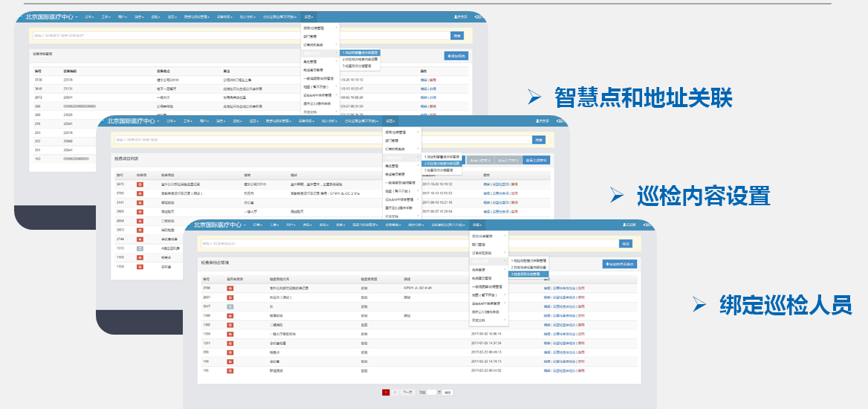Viewport: 868px width, 409px height.
Task: Open 订单 dropdown in front window navbar
Action: (257, 225)
